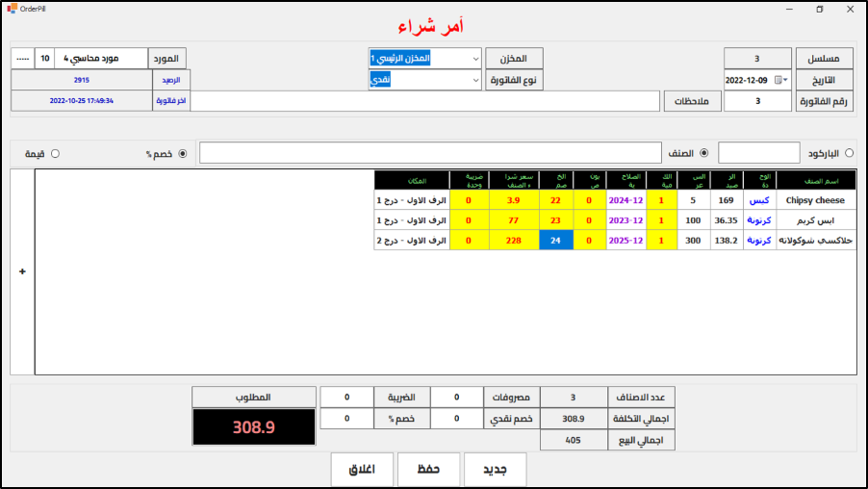Click the المكان column header

(411, 180)
